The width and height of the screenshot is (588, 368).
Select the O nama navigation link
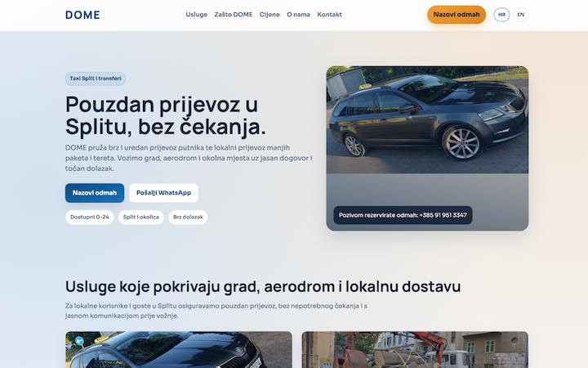point(299,15)
